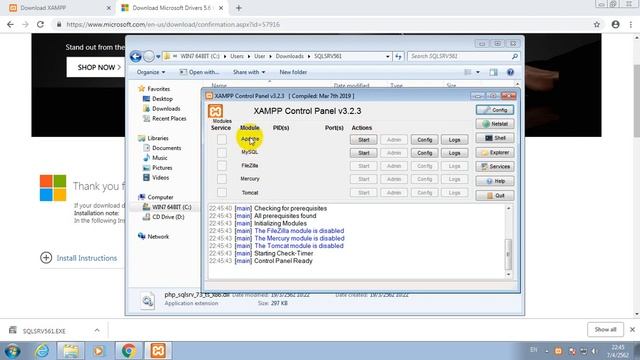Viewport: 640px width, 360px height.
Task: Open Chrome three-dot menu
Action: [x=631, y=24]
